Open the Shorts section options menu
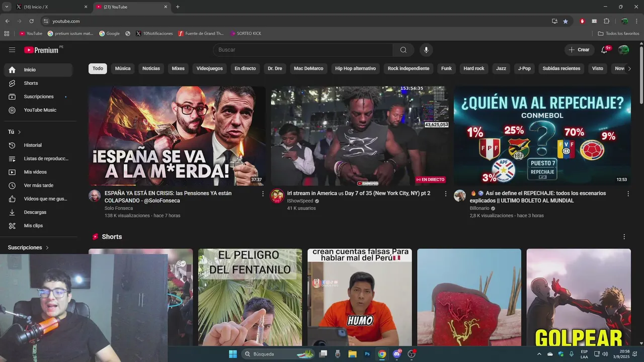Image resolution: width=644 pixels, height=362 pixels. (624, 237)
